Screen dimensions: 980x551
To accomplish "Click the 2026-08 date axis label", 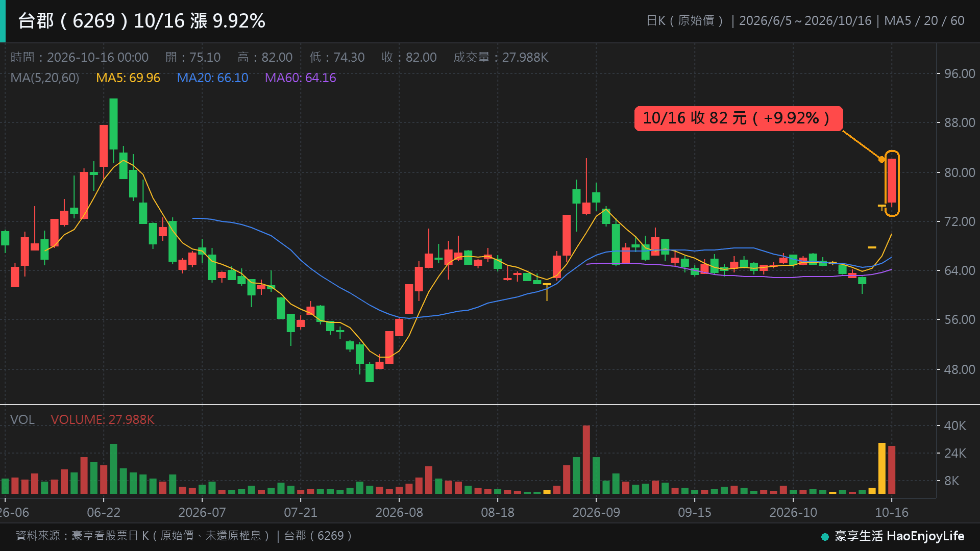I will pyautogui.click(x=399, y=513).
